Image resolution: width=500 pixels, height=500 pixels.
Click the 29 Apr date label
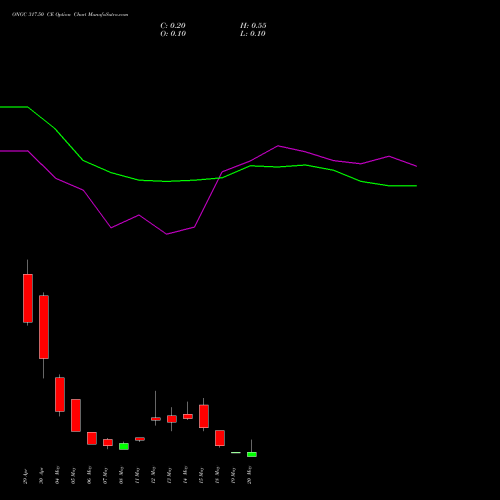(x=26, y=476)
